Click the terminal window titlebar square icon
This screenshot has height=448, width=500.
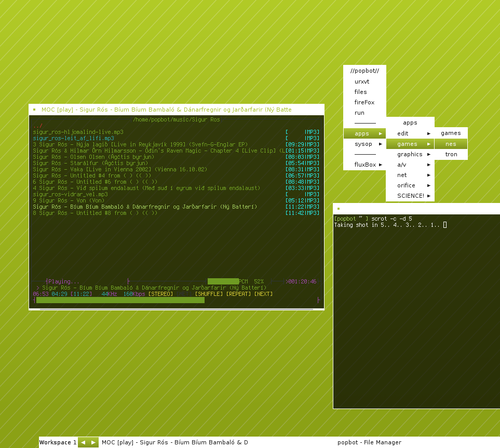tap(339, 209)
